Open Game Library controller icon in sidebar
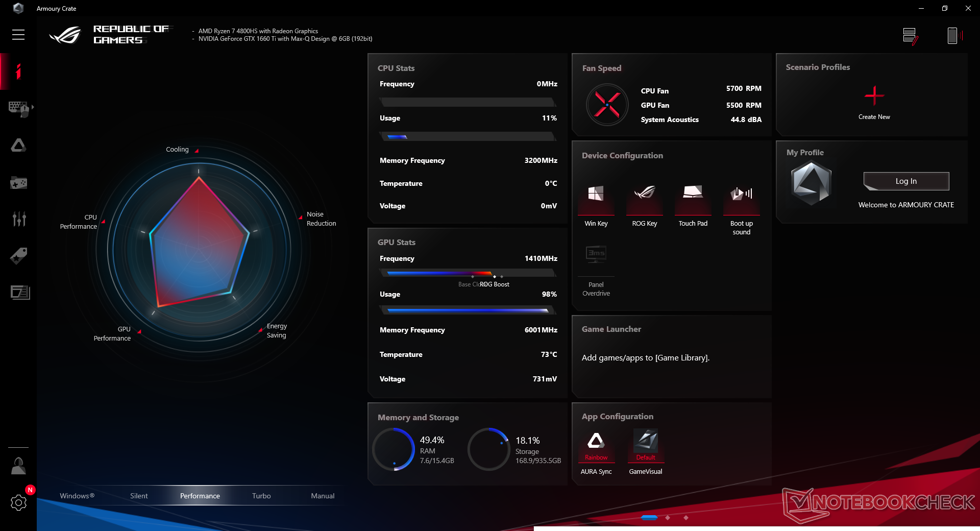This screenshot has height=531, width=980. 18,182
